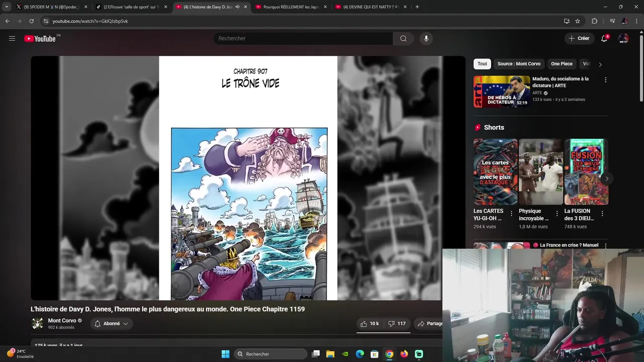Open the notifications bell
The image size is (644, 362).
tap(604, 38)
